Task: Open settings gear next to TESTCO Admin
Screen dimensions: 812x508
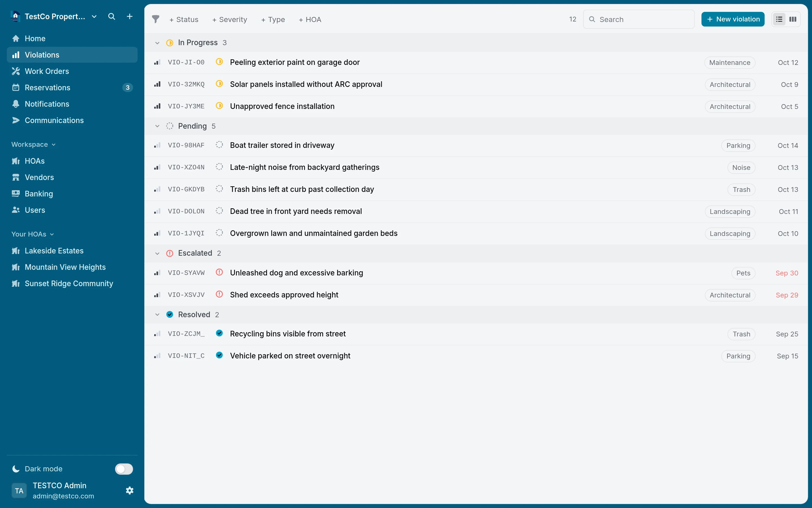Action: pos(129,491)
